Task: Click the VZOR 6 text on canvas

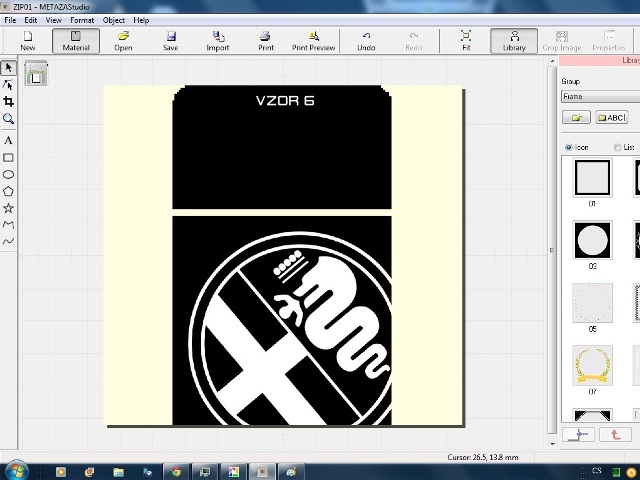Action: click(x=285, y=101)
